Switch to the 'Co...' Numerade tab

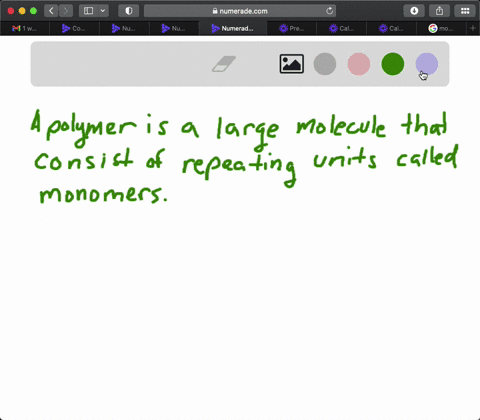coord(74,29)
